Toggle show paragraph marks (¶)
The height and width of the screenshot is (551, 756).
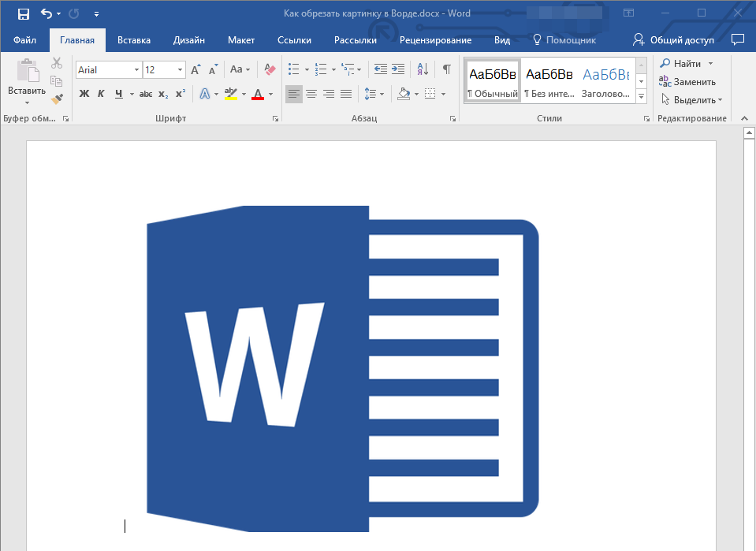447,69
